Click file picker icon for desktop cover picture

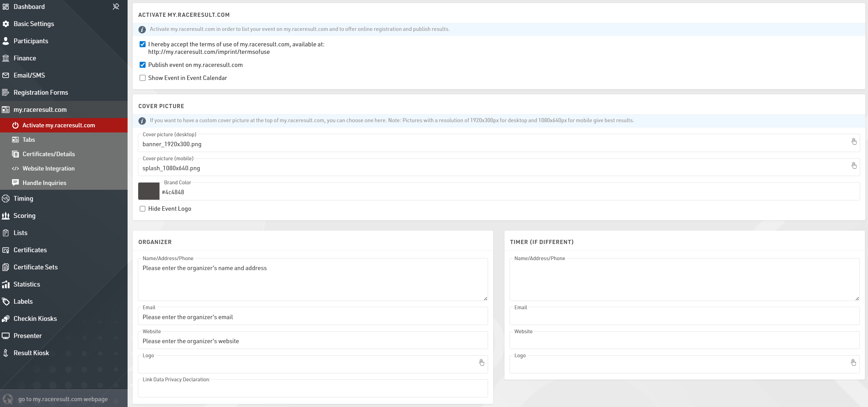[x=854, y=142]
